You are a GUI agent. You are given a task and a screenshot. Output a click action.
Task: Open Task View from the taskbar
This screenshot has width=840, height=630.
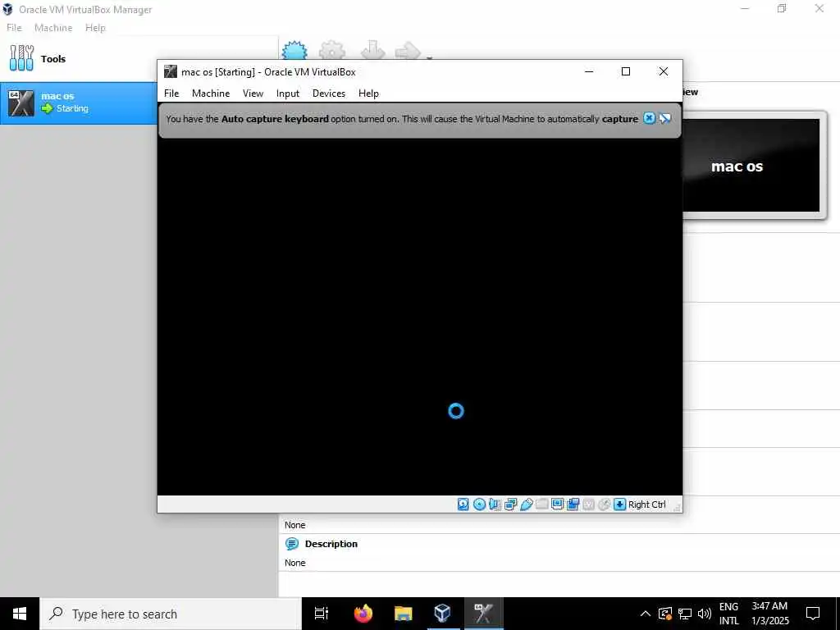pos(322,614)
